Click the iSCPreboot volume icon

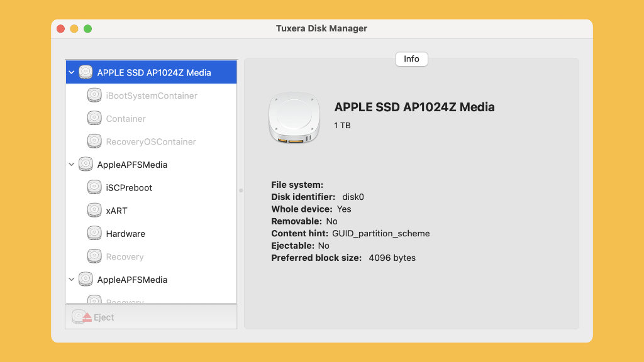(x=94, y=187)
